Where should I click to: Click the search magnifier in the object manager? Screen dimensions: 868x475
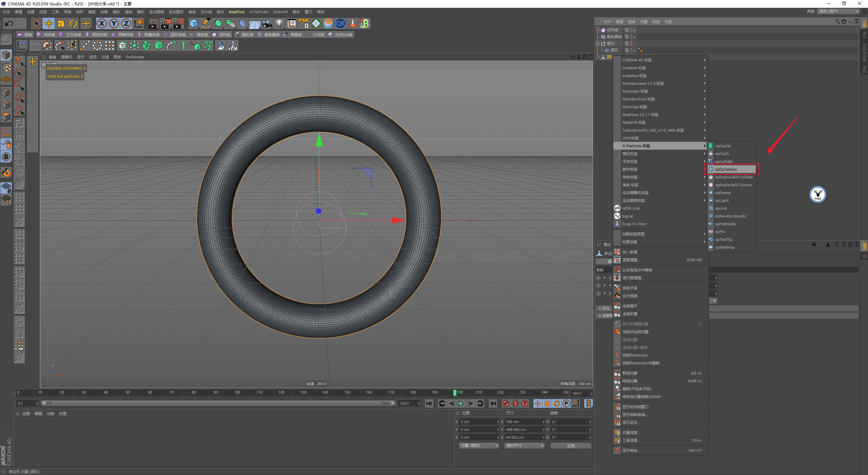[837, 22]
